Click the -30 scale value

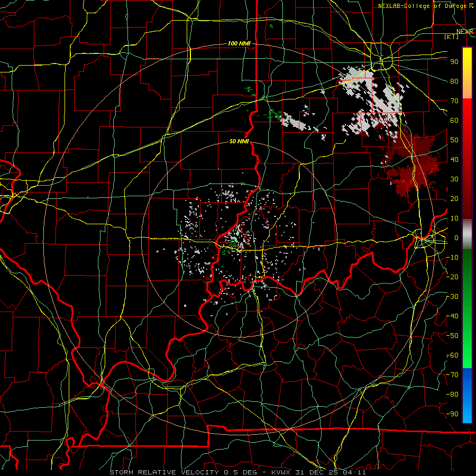[452, 297]
